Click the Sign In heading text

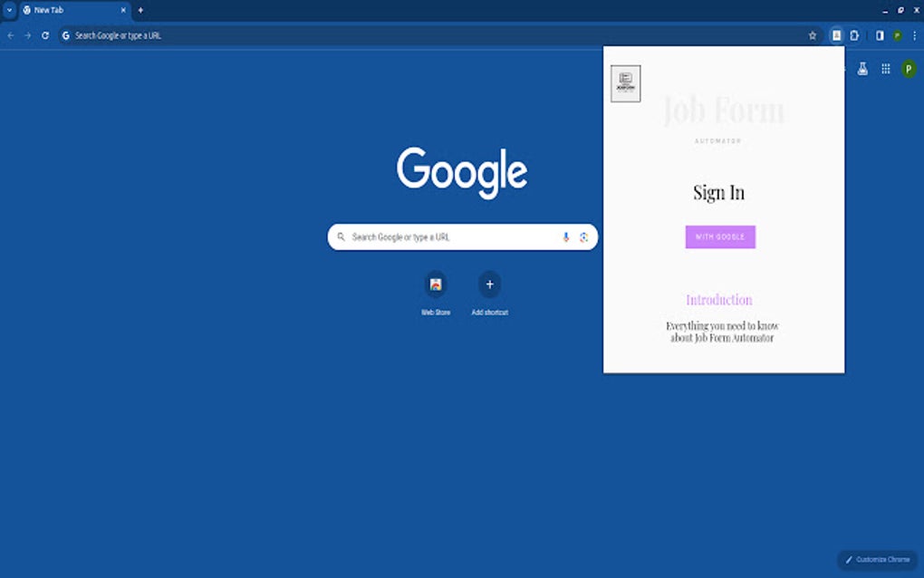coord(719,193)
